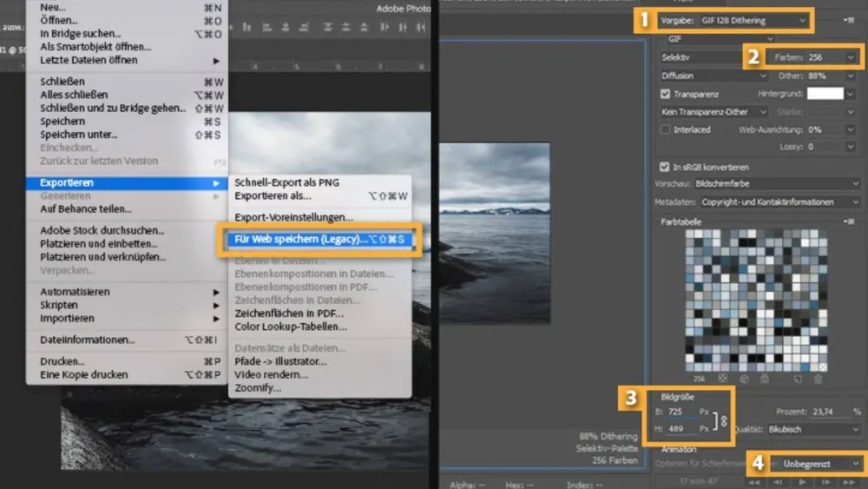This screenshot has width=868, height=489.
Task: Click the align horizontal centers icon
Action: click(x=285, y=27)
